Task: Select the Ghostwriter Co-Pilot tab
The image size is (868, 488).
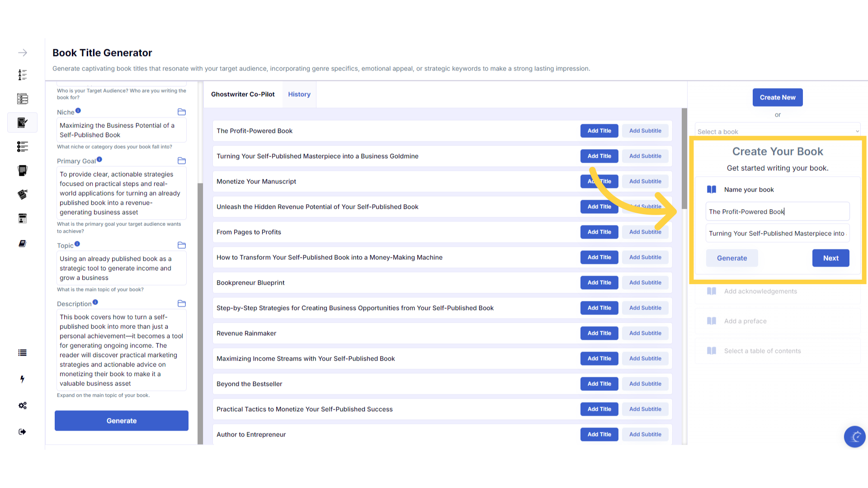Action: pyautogui.click(x=243, y=94)
